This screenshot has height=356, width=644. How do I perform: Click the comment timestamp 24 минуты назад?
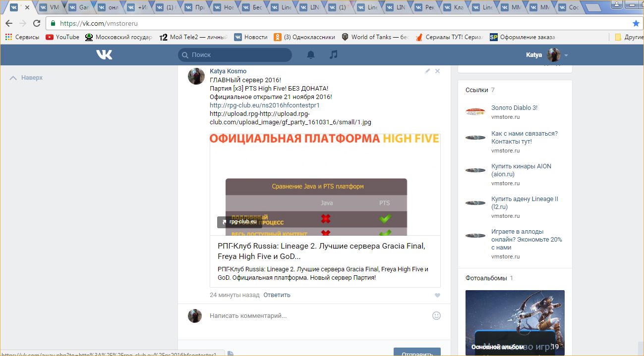click(x=234, y=295)
